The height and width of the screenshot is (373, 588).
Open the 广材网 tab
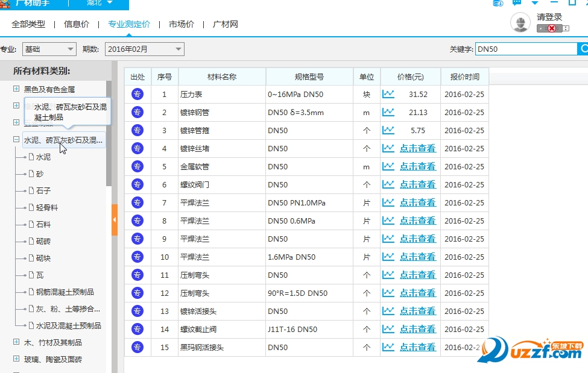(x=226, y=24)
